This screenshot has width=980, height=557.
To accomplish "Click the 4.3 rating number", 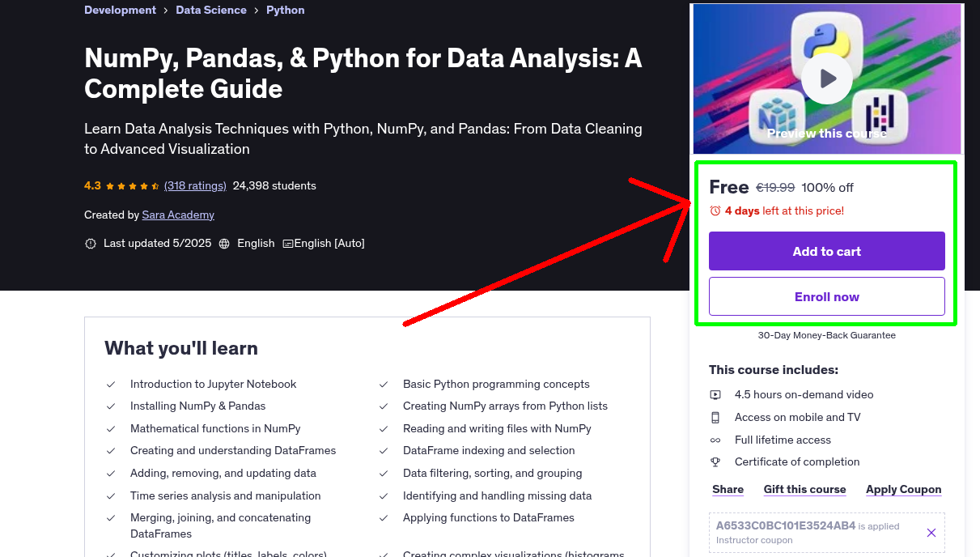I will click(92, 185).
